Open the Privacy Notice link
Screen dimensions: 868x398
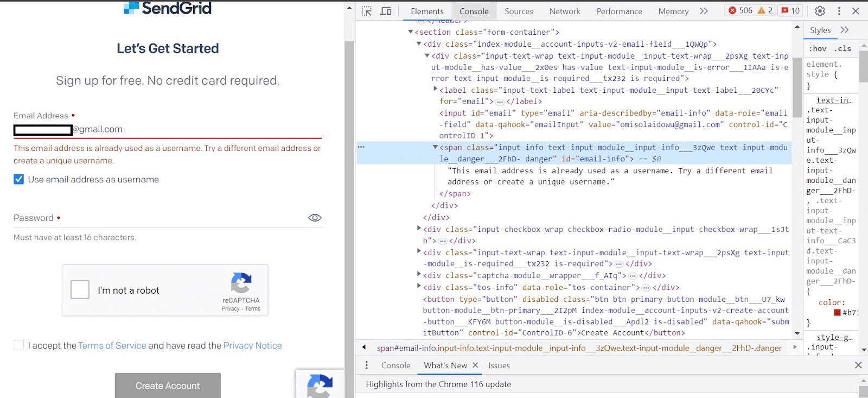[x=253, y=345]
